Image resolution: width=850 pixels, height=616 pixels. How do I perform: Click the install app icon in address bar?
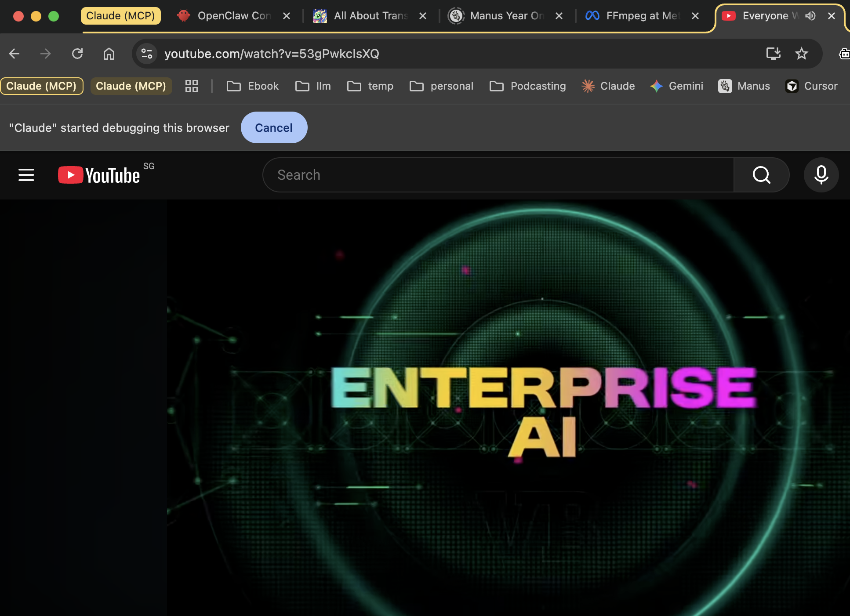tap(773, 54)
